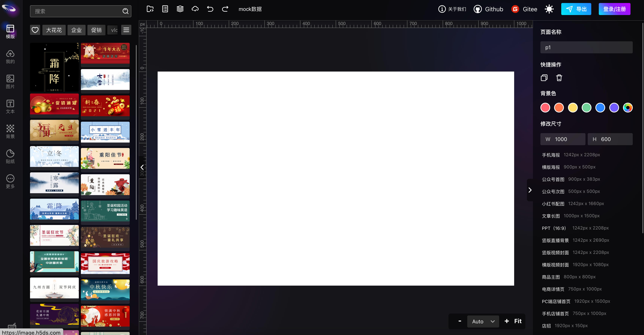The width and height of the screenshot is (644, 335).
Task: Open the multicolor custom color picker
Action: (x=627, y=108)
